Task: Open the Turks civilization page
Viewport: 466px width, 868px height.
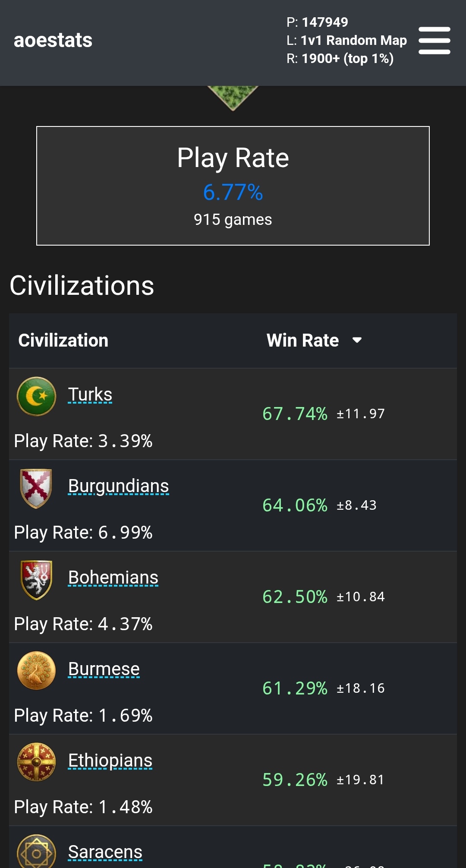Action: coord(90,395)
